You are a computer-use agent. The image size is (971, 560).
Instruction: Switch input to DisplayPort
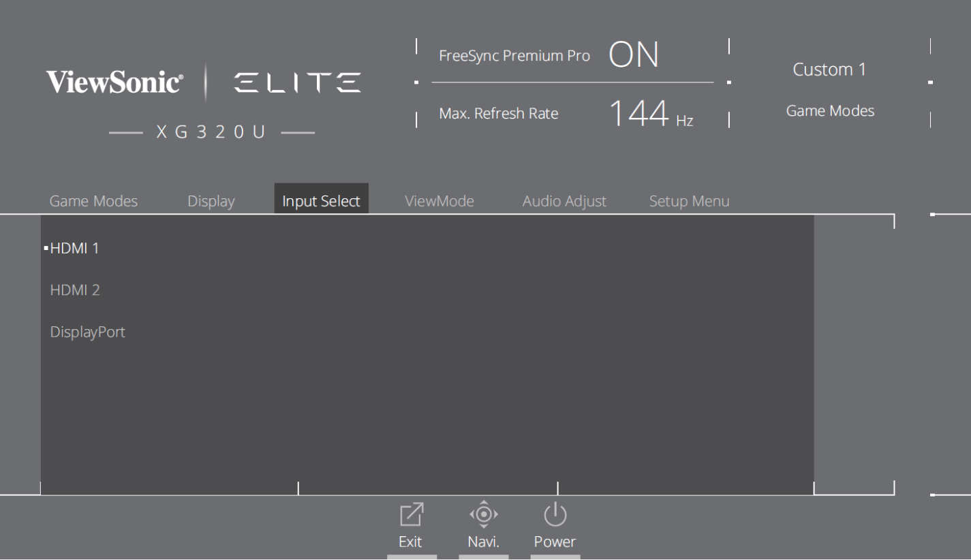click(87, 332)
